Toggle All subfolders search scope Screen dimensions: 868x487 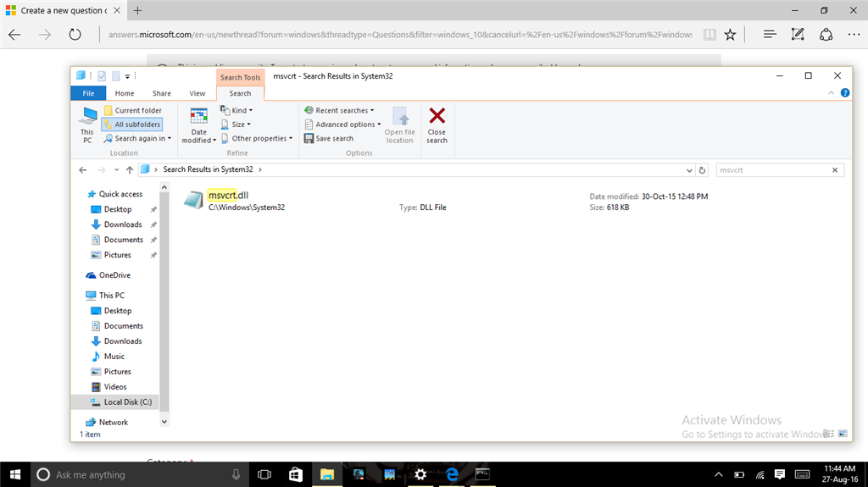click(x=132, y=125)
